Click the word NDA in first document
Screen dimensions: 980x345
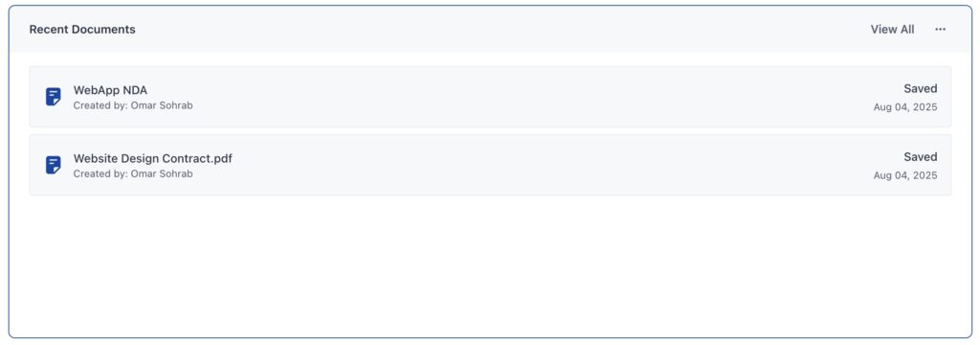(135, 90)
